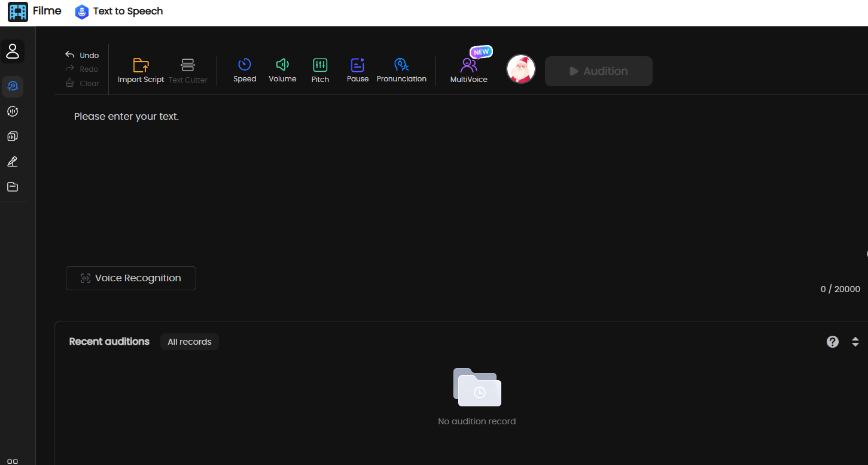This screenshot has width=868, height=465.
Task: Open Import Script
Action: pyautogui.click(x=141, y=71)
